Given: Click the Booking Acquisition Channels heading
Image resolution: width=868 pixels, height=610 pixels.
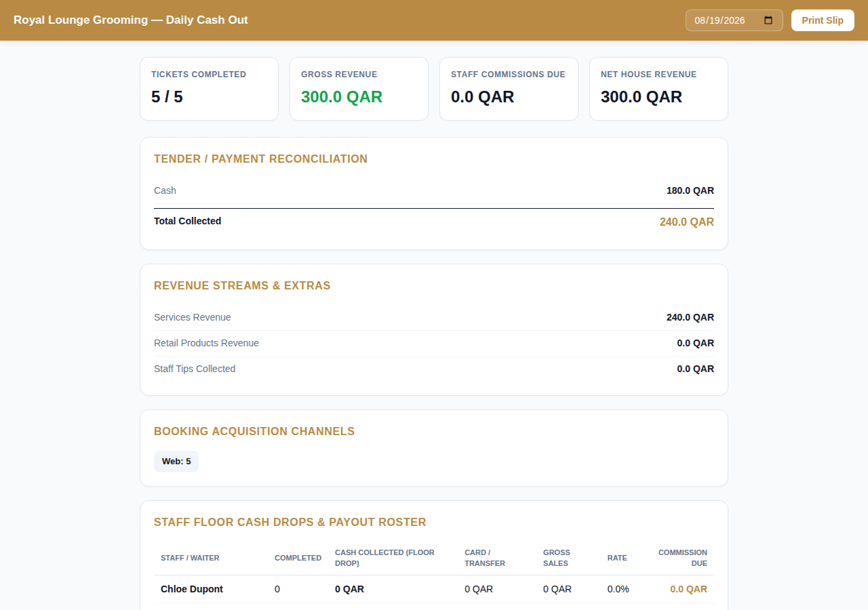Looking at the screenshot, I should (x=254, y=431).
